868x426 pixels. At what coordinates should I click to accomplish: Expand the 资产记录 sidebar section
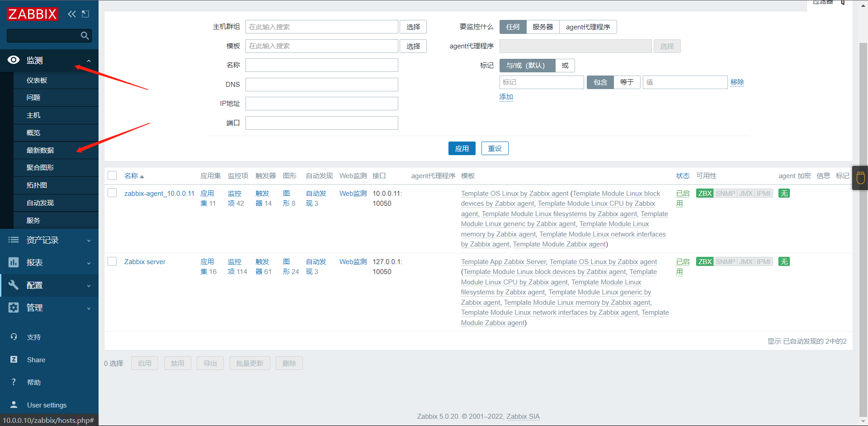point(49,240)
